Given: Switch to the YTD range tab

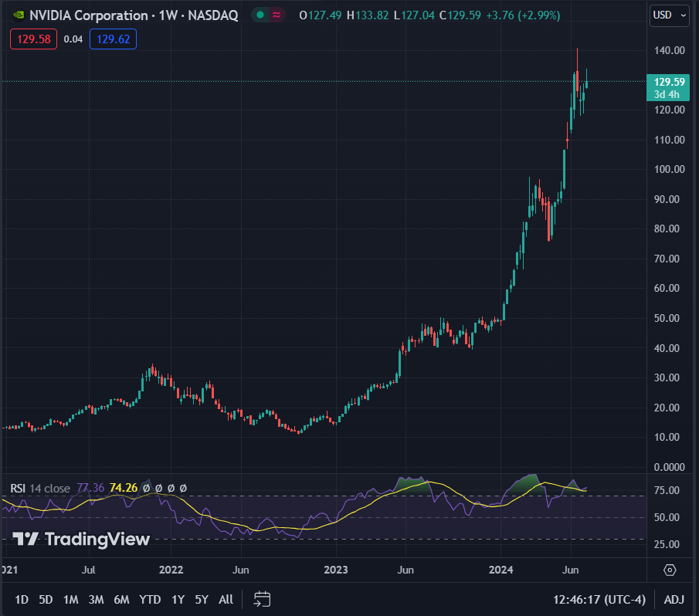Looking at the screenshot, I should tap(150, 598).
